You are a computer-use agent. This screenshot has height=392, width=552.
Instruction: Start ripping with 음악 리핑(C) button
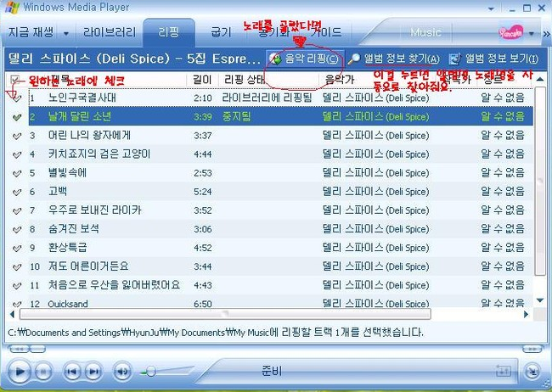tap(305, 59)
